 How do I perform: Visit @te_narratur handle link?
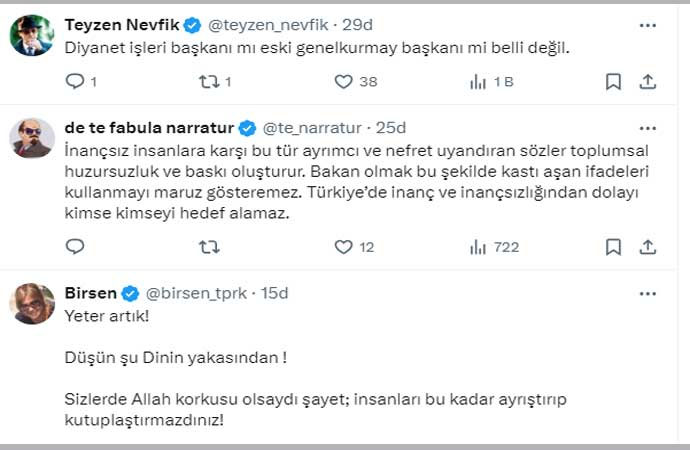click(312, 127)
